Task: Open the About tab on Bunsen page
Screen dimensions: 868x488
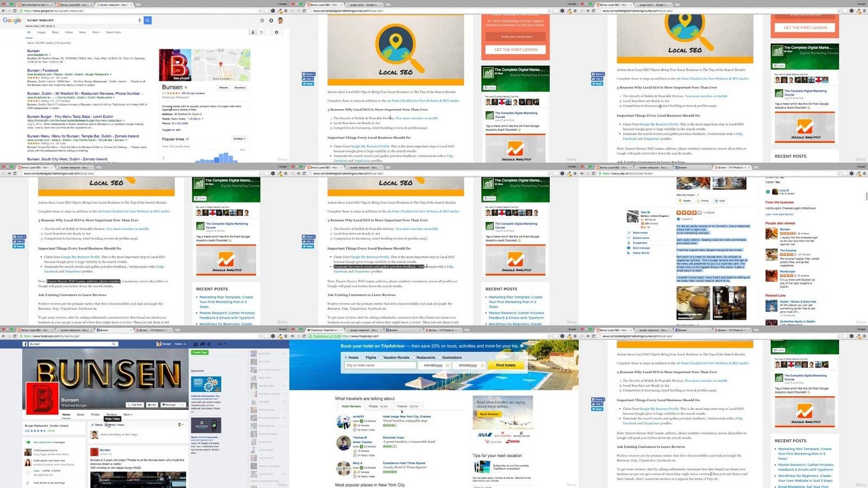Action: click(x=80, y=415)
